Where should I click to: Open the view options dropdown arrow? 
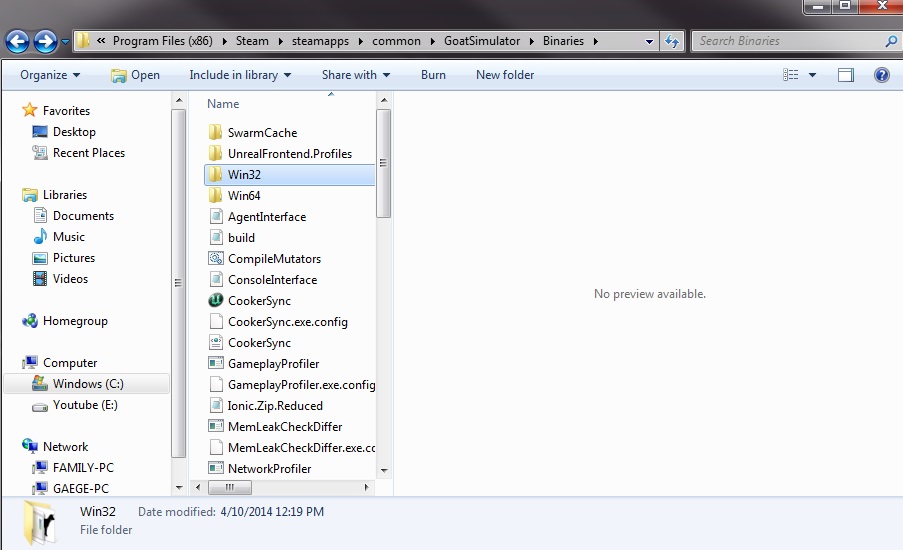(812, 75)
